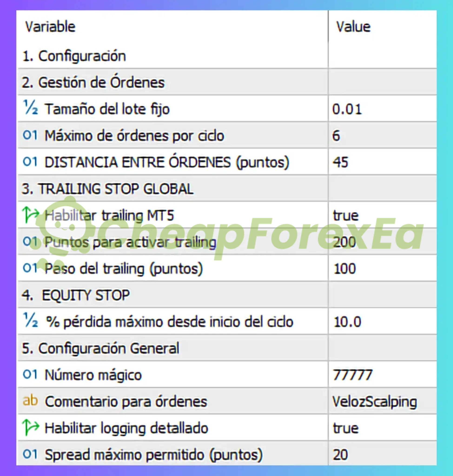
Task: Click the 'Puntos para activar trailing' label
Action: [x=130, y=242]
